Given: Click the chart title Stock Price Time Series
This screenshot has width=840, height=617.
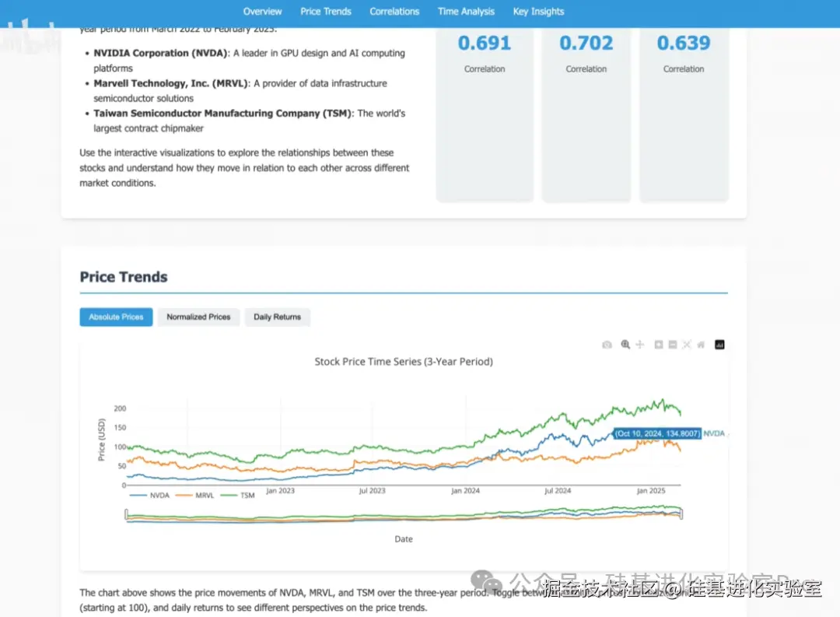Looking at the screenshot, I should pyautogui.click(x=404, y=362).
